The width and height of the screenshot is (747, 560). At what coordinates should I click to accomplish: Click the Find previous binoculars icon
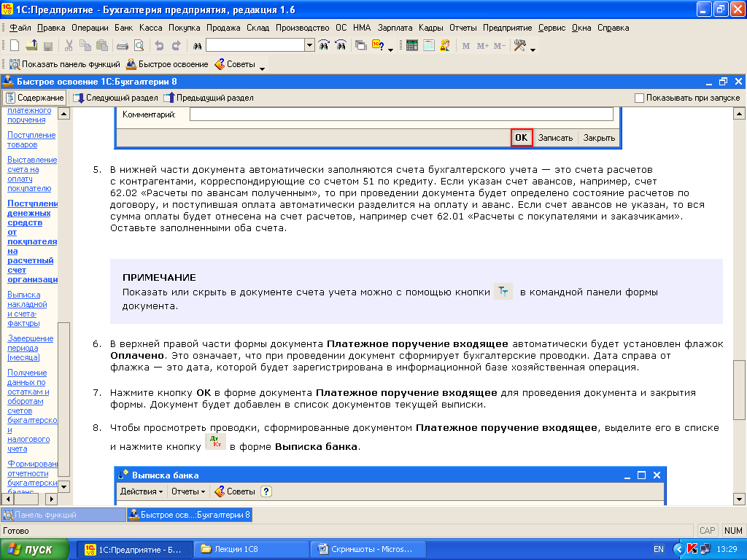(341, 46)
